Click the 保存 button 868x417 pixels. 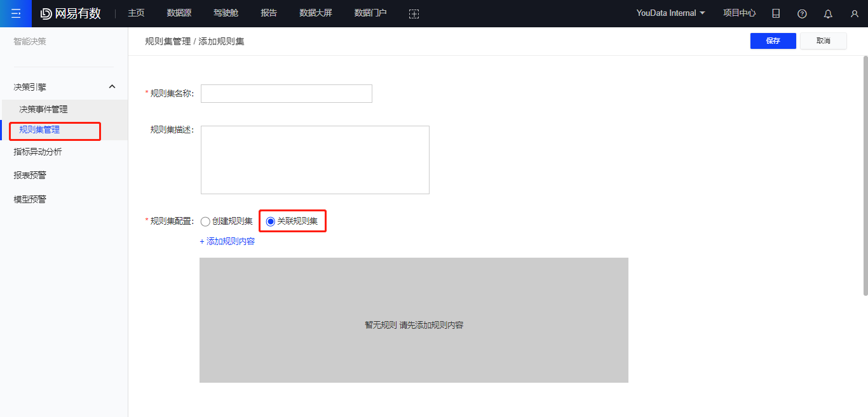pyautogui.click(x=773, y=41)
